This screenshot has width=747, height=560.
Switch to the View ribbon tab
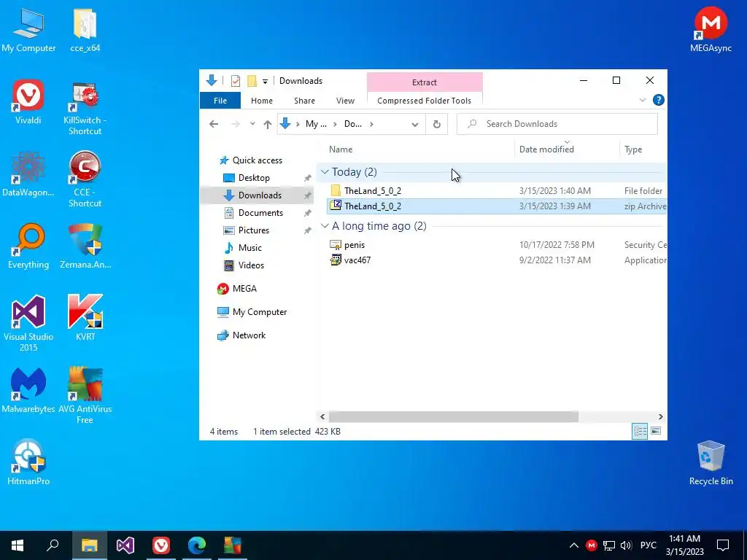[x=345, y=101]
